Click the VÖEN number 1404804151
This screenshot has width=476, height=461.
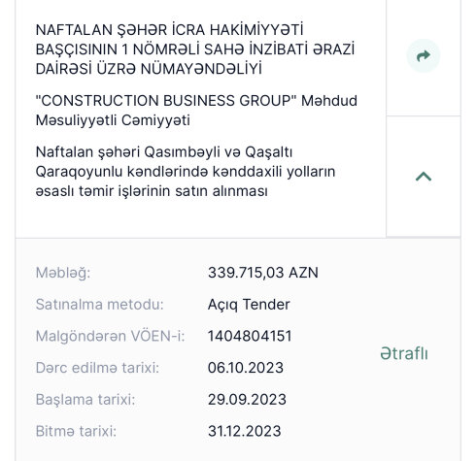coord(250,336)
